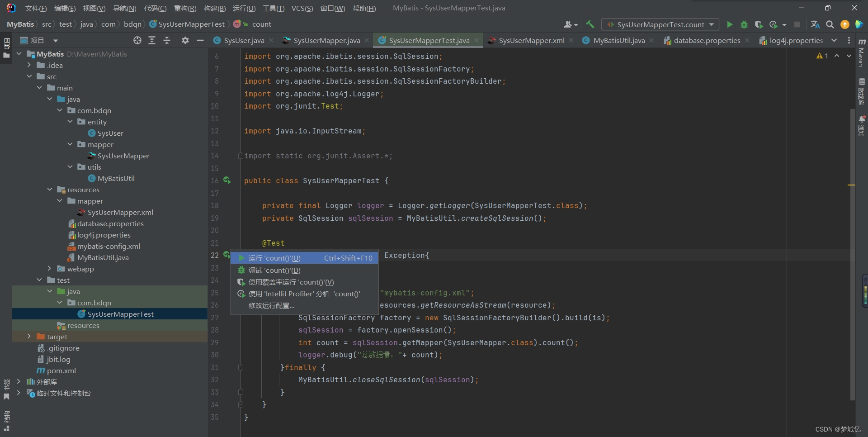Open profiler run options dropdown arrow
Viewport: 868px width, 437px height.
pyautogui.click(x=784, y=24)
